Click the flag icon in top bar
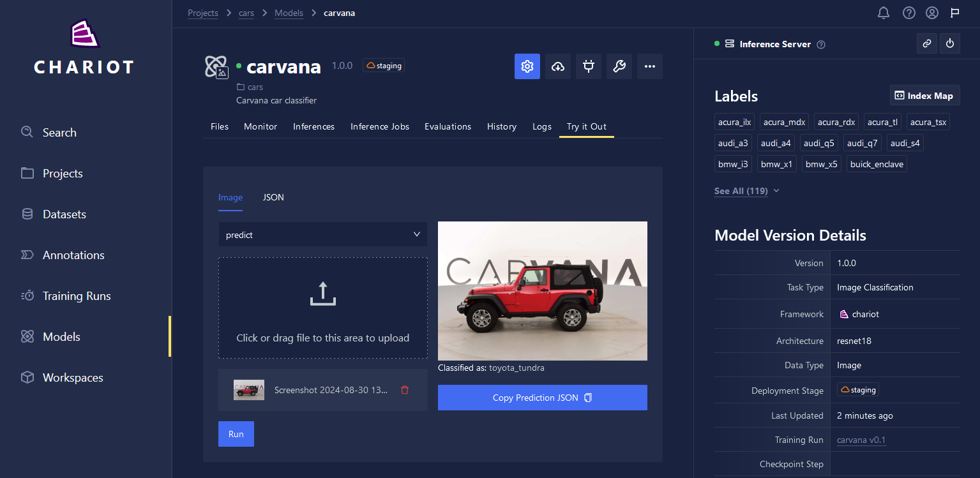The height and width of the screenshot is (478, 980). tap(955, 13)
